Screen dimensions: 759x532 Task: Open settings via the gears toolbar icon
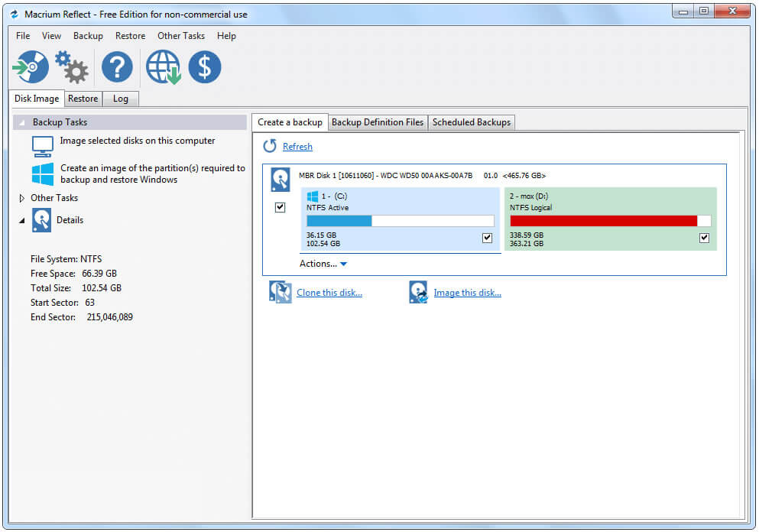(72, 67)
